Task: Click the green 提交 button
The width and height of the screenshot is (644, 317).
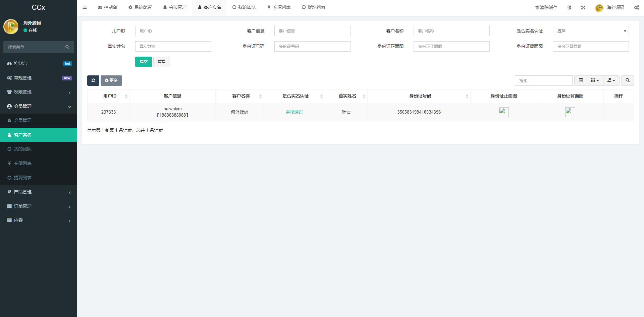Action: [143, 62]
